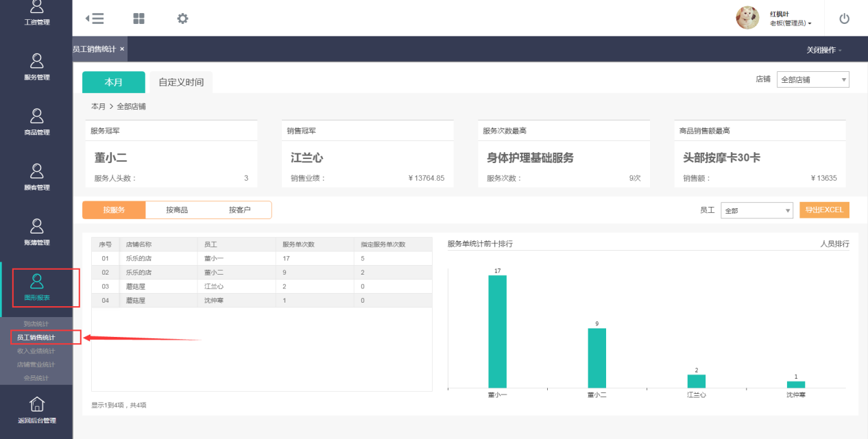Click 序号 column header
Image resolution: width=868 pixels, height=439 pixels.
[x=105, y=244]
